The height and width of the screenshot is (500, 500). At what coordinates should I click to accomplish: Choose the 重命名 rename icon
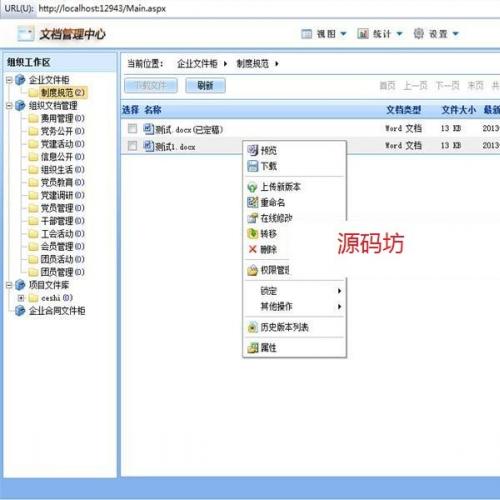pos(253,202)
